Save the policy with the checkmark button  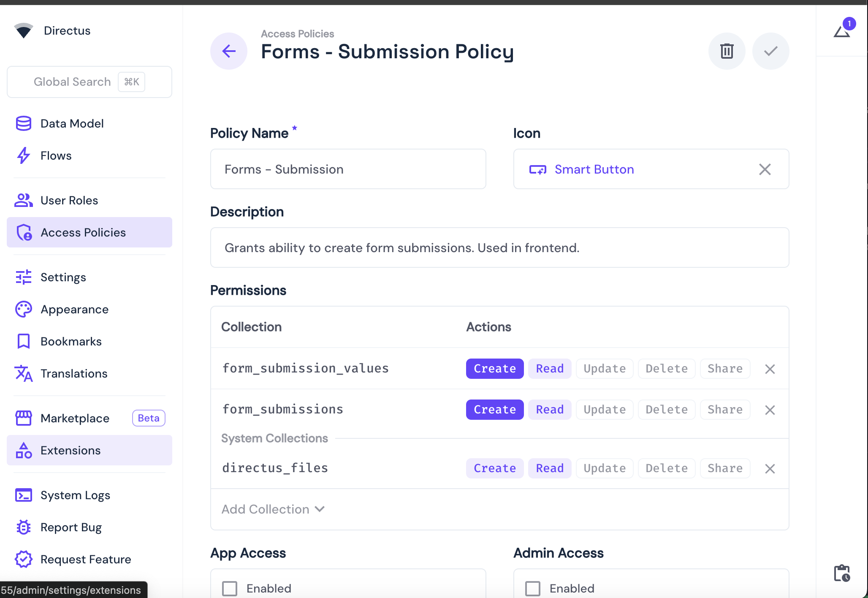click(770, 51)
